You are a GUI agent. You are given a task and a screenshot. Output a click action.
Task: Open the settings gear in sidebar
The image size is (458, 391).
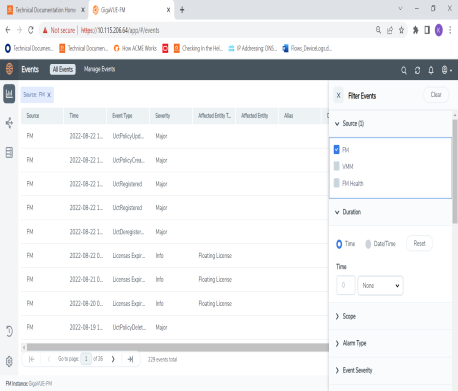pyautogui.click(x=9, y=361)
